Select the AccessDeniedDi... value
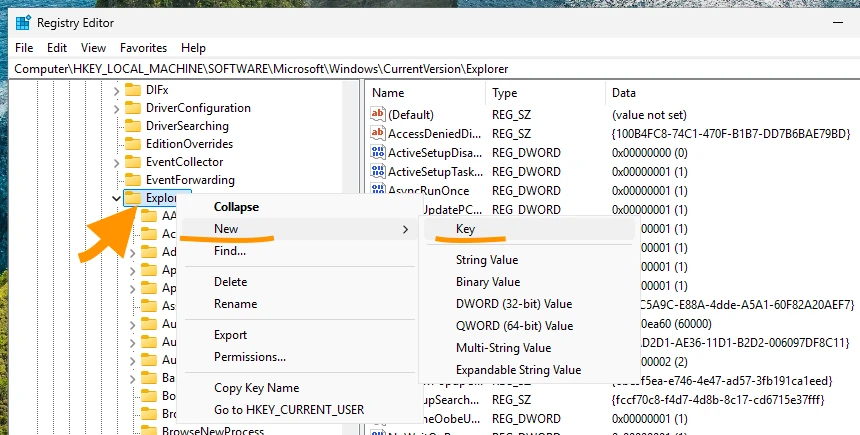860x435 pixels. tap(435, 134)
